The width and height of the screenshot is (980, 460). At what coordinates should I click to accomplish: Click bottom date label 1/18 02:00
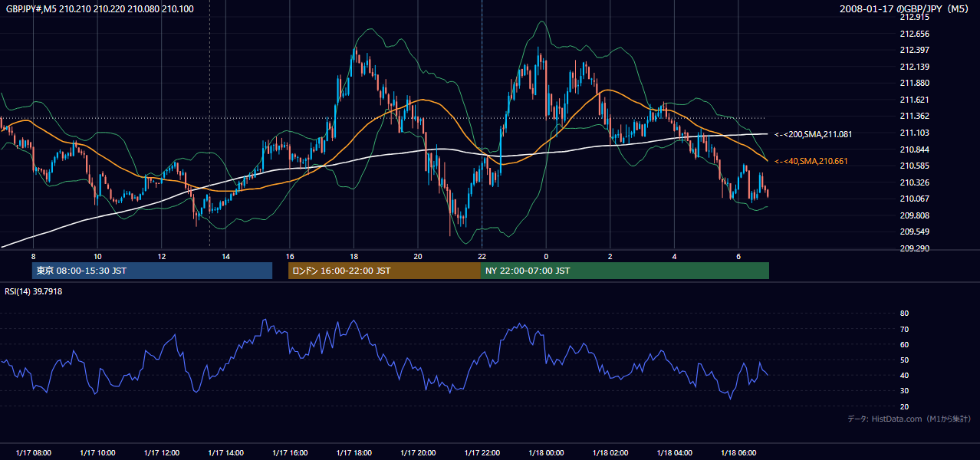610,453
